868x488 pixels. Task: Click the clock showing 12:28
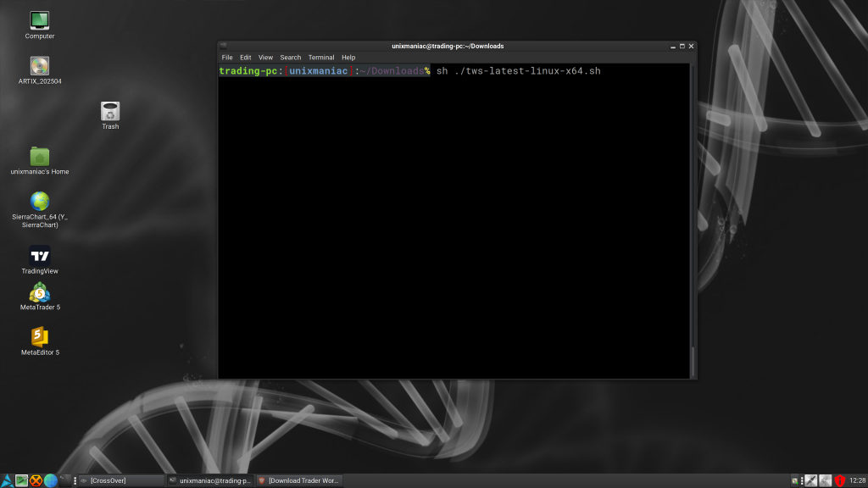tap(857, 480)
